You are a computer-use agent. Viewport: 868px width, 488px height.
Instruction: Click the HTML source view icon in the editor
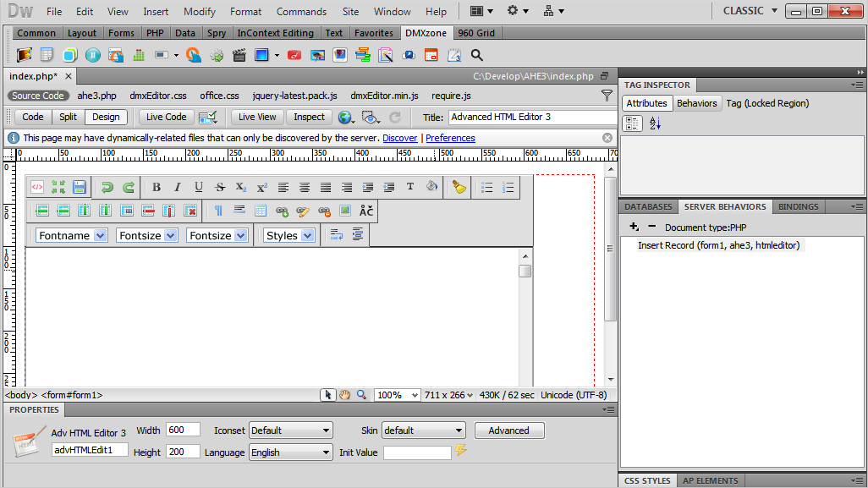tap(37, 188)
